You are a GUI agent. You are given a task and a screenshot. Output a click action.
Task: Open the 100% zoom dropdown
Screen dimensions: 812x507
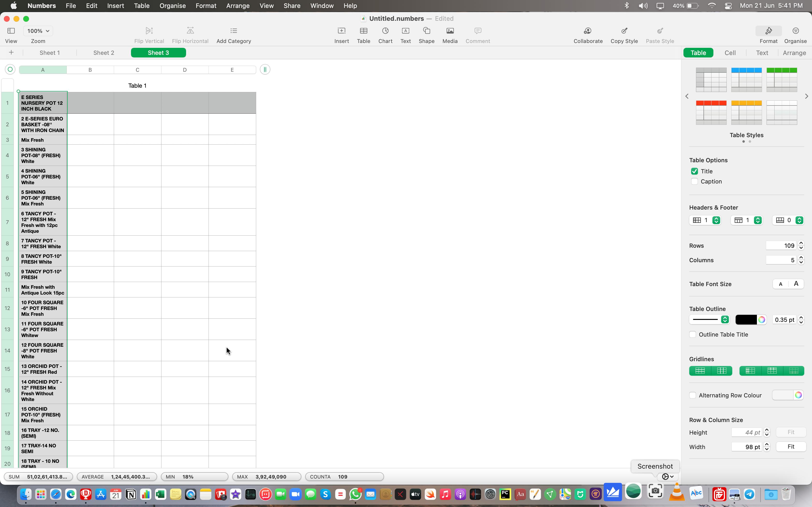point(38,31)
